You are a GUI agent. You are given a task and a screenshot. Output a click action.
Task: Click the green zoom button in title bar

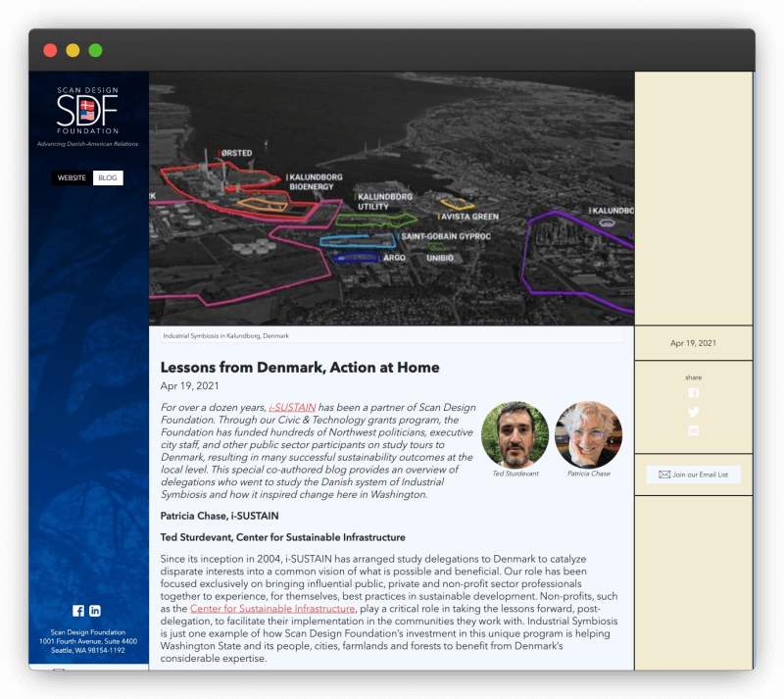tap(95, 50)
